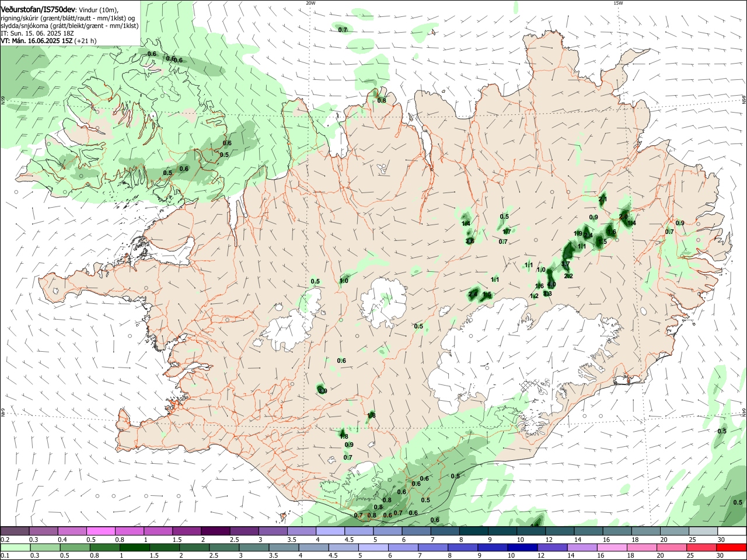Select the snow legend swatch between 1 and 1.5
This screenshot has width=747, height=560.
point(158,531)
